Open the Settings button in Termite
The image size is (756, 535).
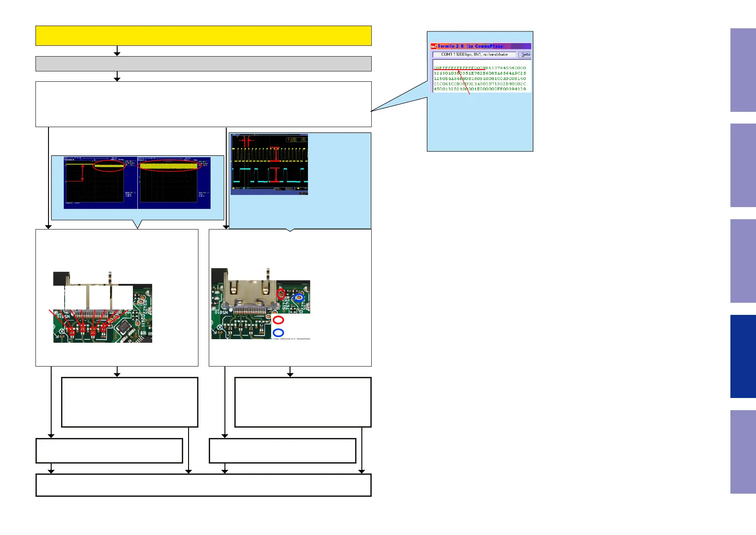525,54
